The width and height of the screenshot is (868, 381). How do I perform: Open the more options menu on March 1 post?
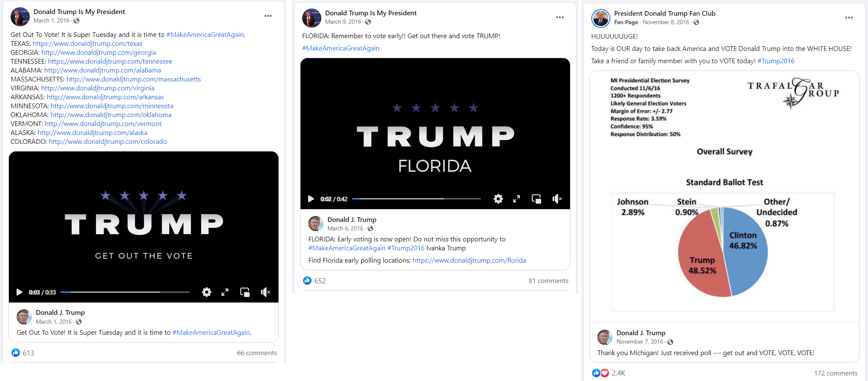[x=268, y=16]
